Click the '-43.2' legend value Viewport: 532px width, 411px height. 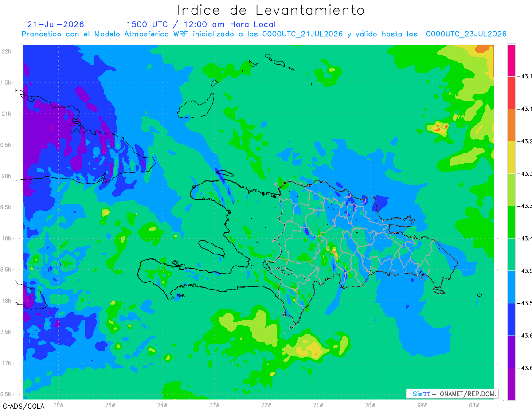(524, 141)
